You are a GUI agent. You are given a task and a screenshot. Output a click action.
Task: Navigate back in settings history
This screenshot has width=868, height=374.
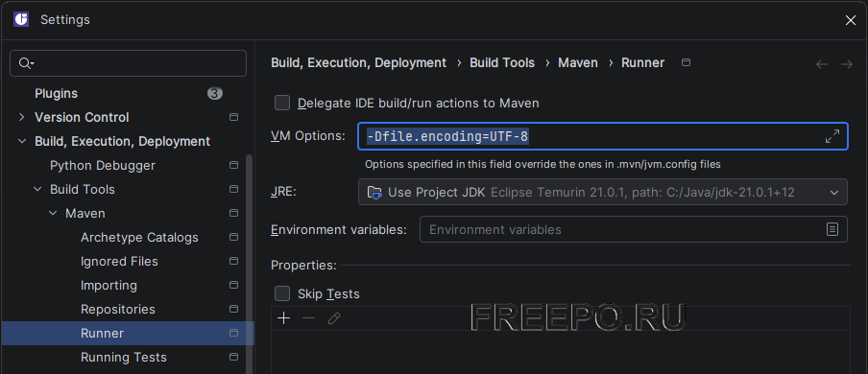[822, 64]
